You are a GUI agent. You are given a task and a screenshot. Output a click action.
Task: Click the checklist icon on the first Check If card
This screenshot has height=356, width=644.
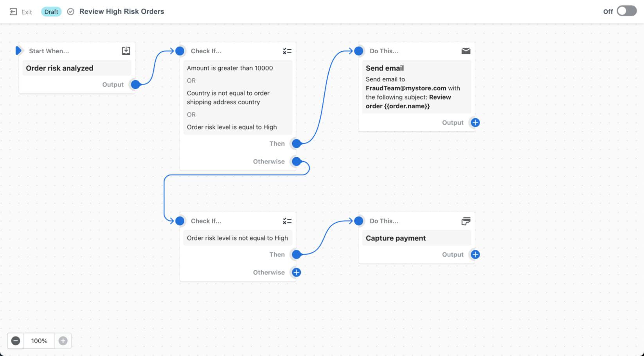click(287, 50)
